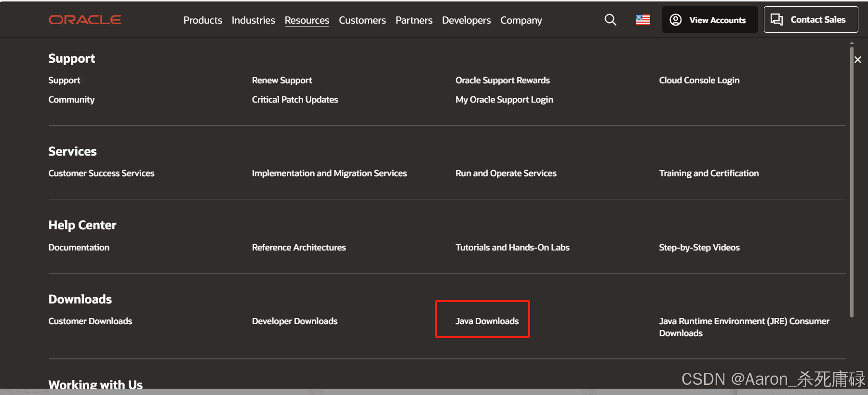This screenshot has width=868, height=395.
Task: Open Customer Downloads link
Action: (x=90, y=321)
